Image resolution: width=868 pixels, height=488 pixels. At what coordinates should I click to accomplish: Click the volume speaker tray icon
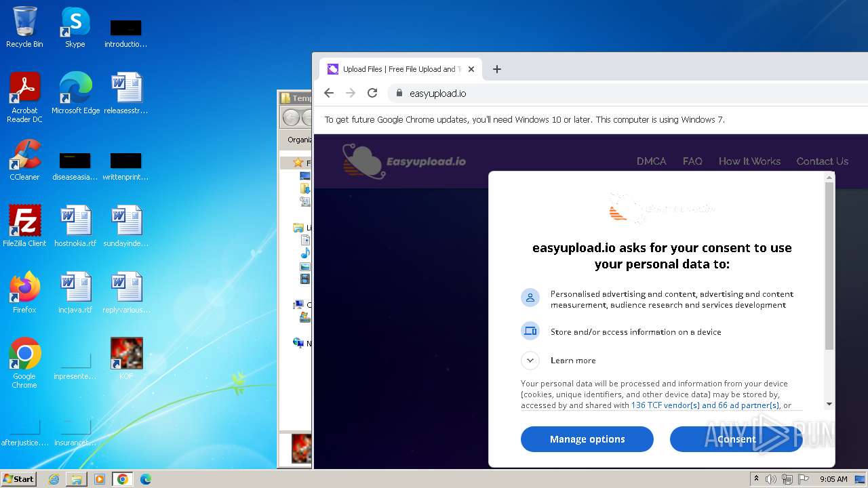click(x=771, y=479)
